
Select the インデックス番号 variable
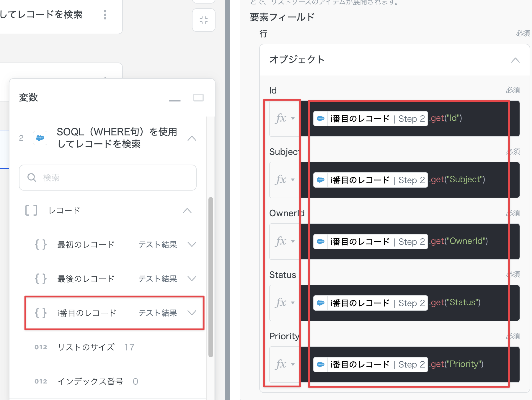(90, 381)
